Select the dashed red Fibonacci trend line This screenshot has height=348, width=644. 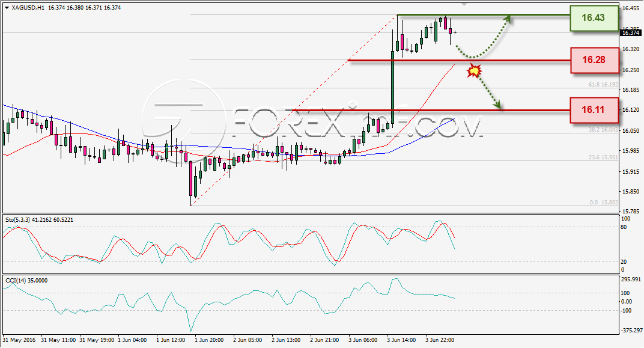point(294,109)
